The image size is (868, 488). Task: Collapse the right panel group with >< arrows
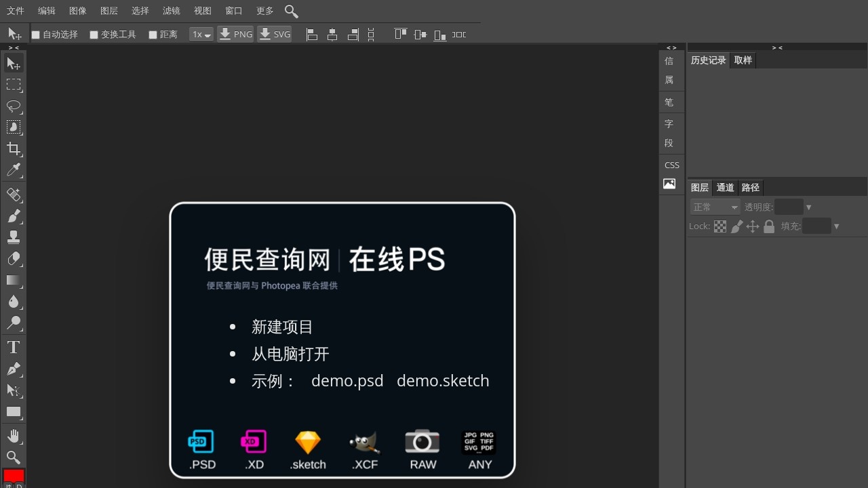tap(777, 47)
